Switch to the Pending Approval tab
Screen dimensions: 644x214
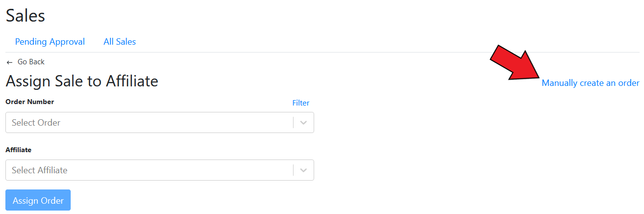50,42
